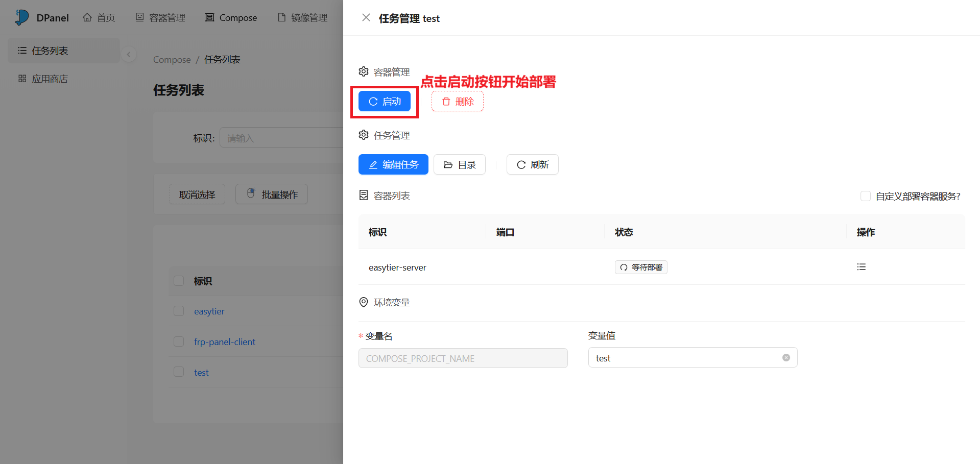
Task: Click 取消选择 button
Action: (x=197, y=194)
